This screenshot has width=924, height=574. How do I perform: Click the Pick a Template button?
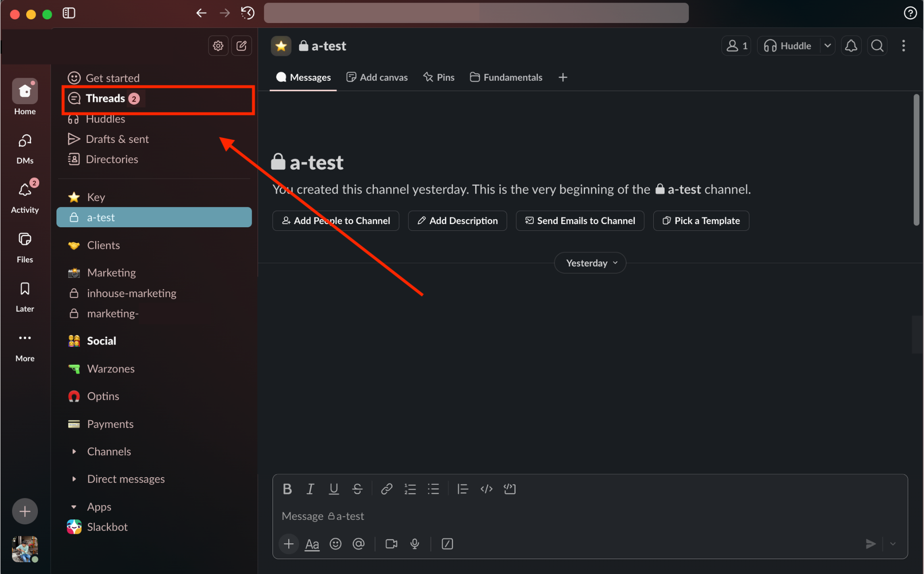701,221
